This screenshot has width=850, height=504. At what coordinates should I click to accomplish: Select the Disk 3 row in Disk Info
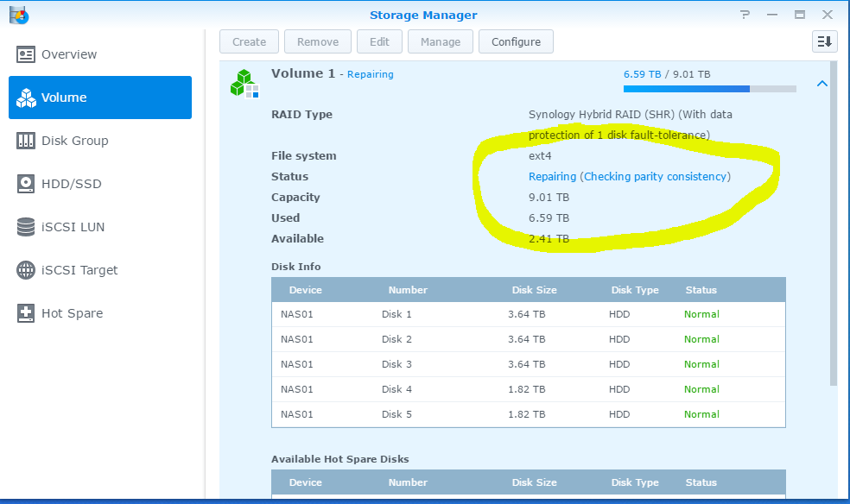(528, 364)
